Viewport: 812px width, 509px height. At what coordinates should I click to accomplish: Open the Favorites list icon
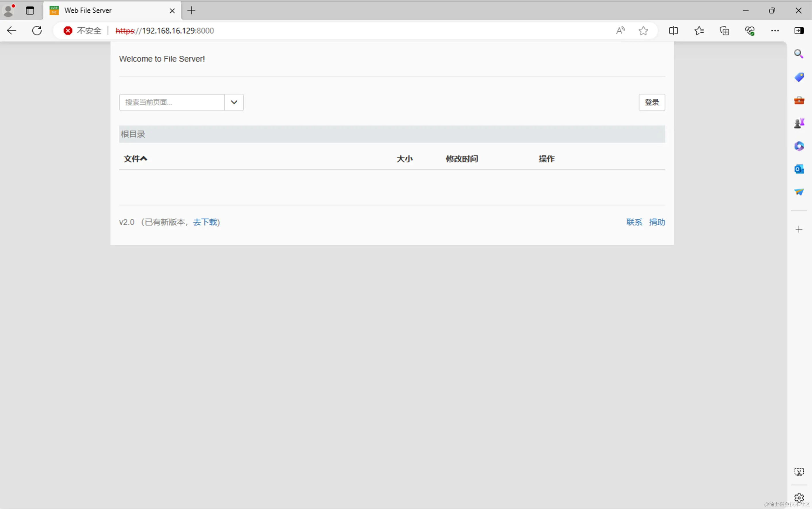tap(699, 31)
